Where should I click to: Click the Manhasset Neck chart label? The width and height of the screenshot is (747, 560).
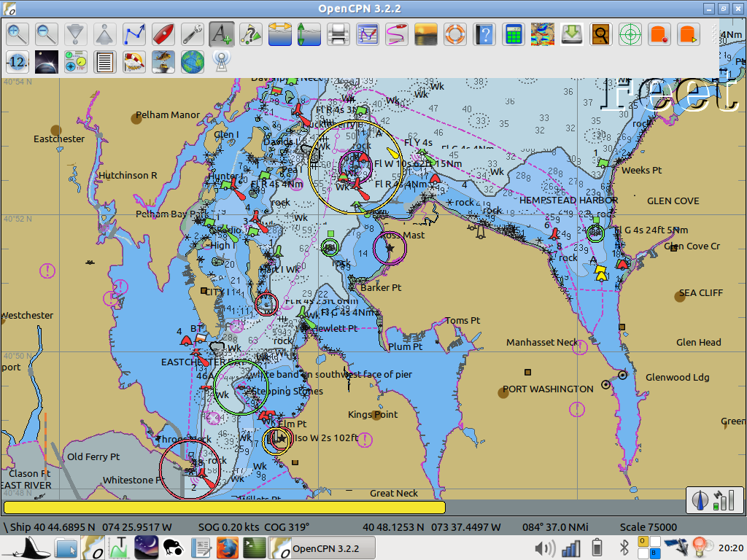(x=542, y=343)
